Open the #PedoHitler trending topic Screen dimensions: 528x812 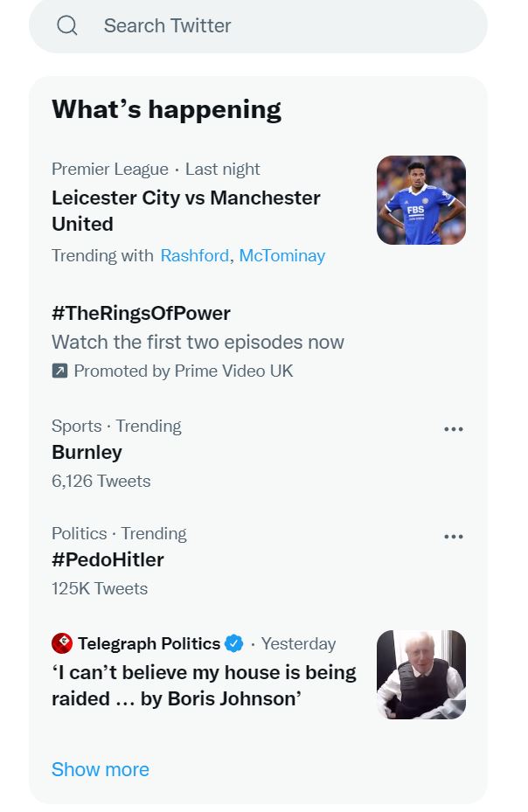[108, 560]
